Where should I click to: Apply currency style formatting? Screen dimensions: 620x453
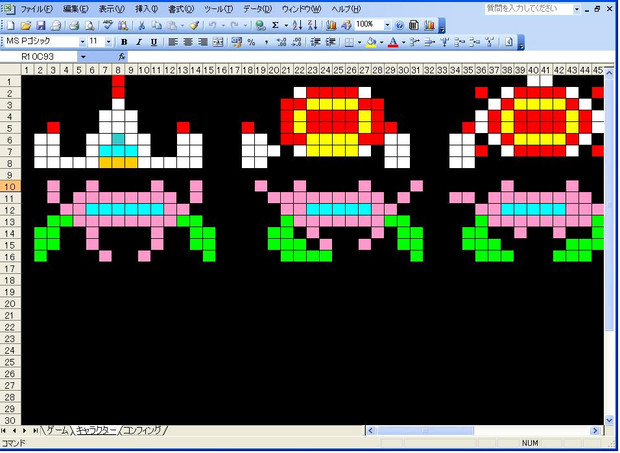[236, 42]
